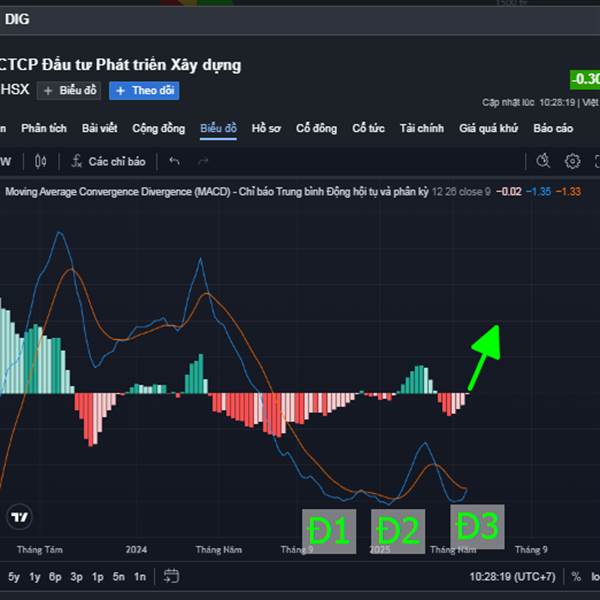Switch to Bài viết tab
This screenshot has width=600, height=600.
99,128
